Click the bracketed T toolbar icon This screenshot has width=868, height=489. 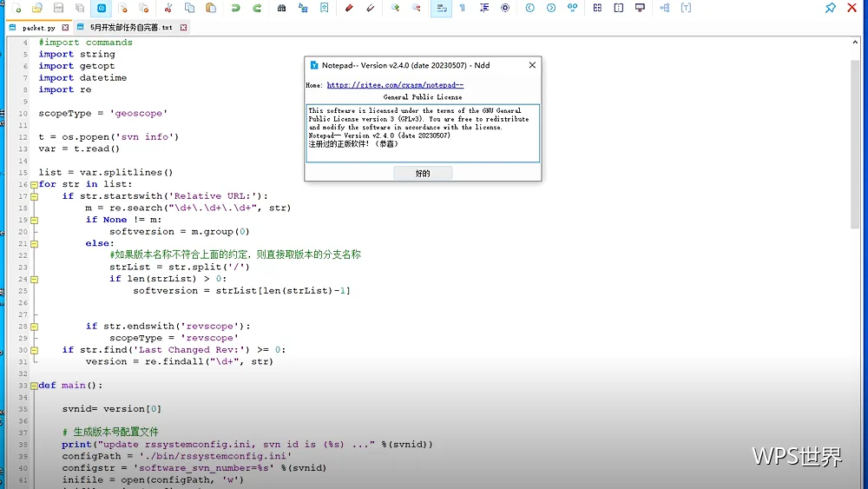[686, 8]
